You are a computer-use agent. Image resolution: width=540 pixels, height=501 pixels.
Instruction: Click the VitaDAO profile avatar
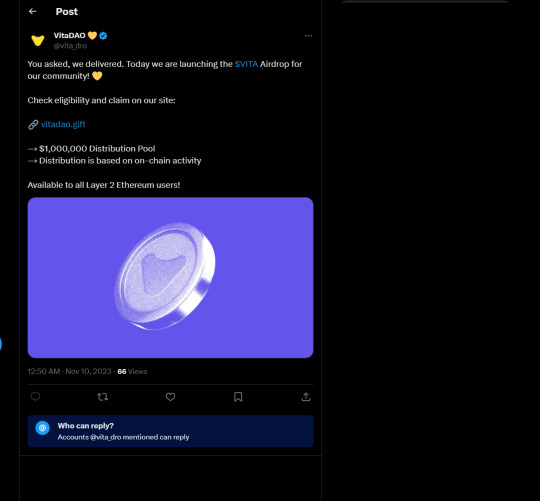(x=38, y=40)
